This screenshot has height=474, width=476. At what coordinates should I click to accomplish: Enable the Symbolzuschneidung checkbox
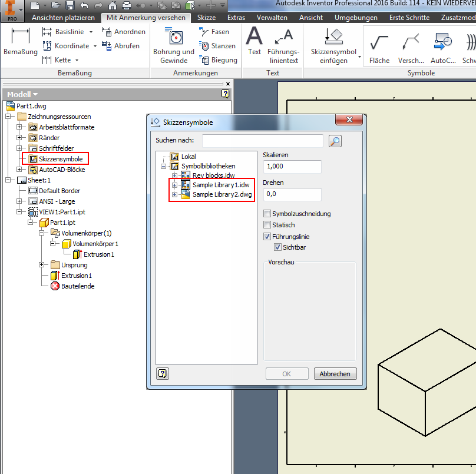[267, 214]
